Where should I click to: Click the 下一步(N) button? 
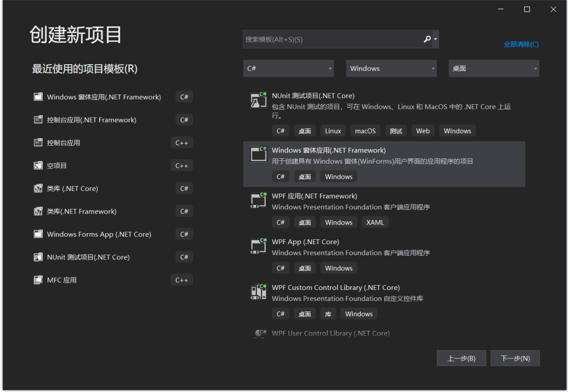515,358
